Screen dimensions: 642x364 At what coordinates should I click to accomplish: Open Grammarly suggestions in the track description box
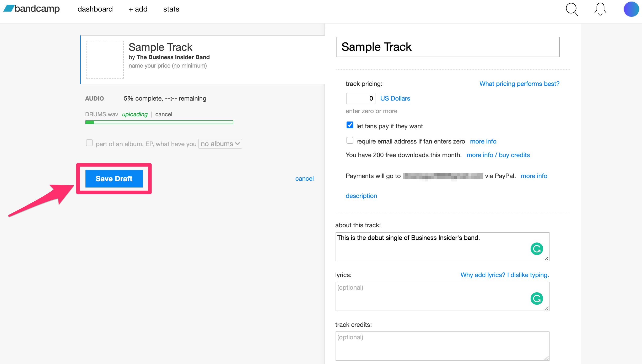point(537,249)
